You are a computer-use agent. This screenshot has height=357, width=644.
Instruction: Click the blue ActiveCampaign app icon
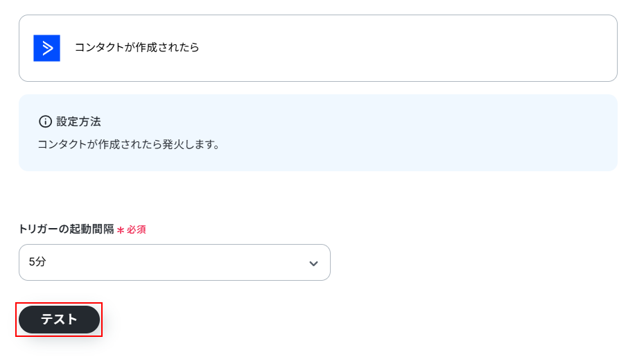pyautogui.click(x=46, y=48)
